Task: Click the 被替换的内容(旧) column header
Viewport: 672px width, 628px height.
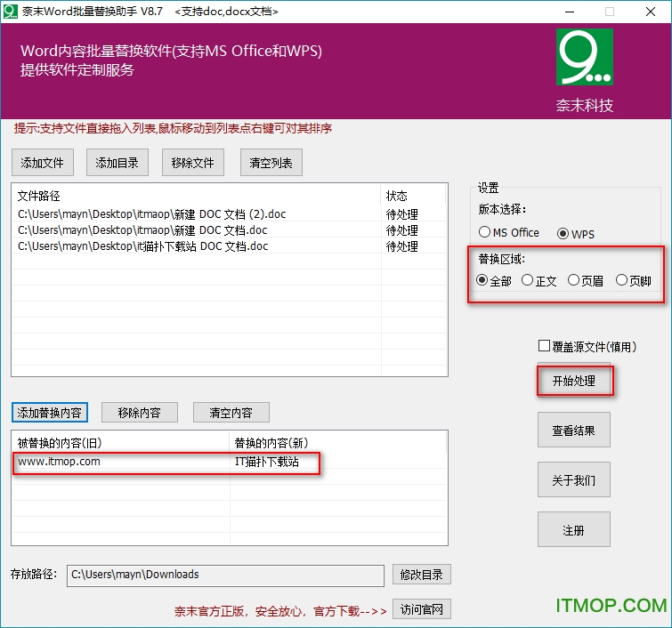Action: [x=121, y=443]
